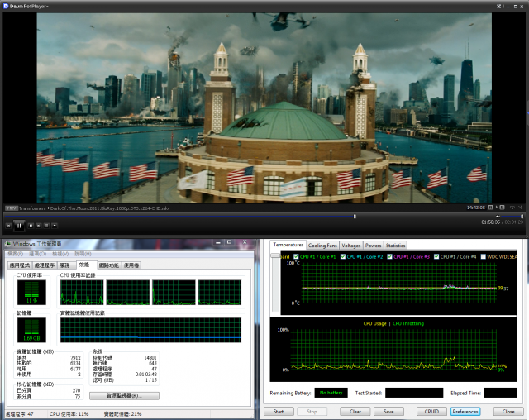Screen dimensions: 529x420
Task: Click the Close button of stability test
Action: [x=508, y=412]
